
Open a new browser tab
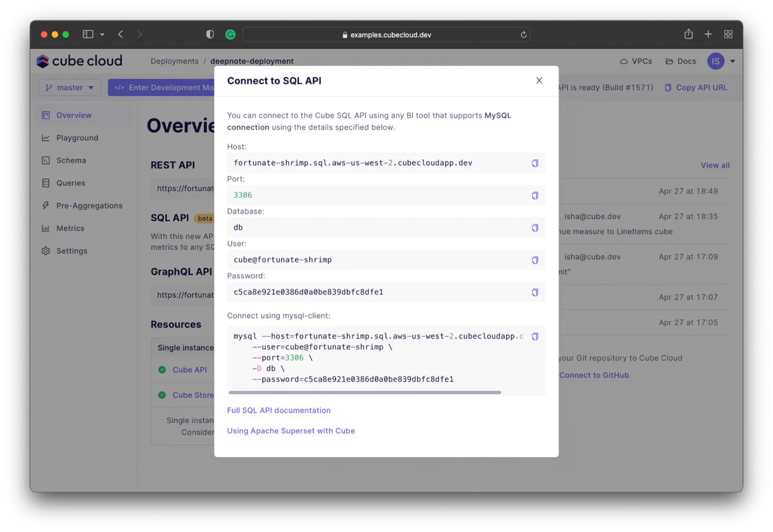click(708, 34)
